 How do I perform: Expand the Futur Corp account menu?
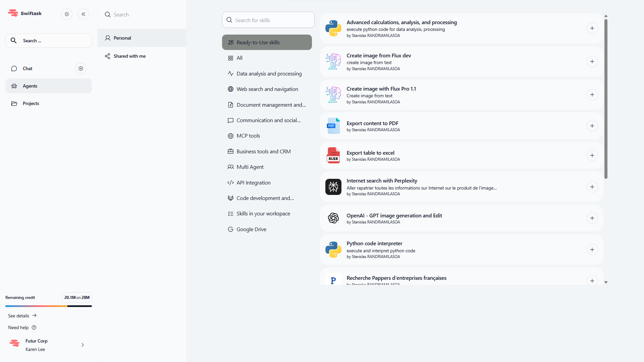pos(83,345)
